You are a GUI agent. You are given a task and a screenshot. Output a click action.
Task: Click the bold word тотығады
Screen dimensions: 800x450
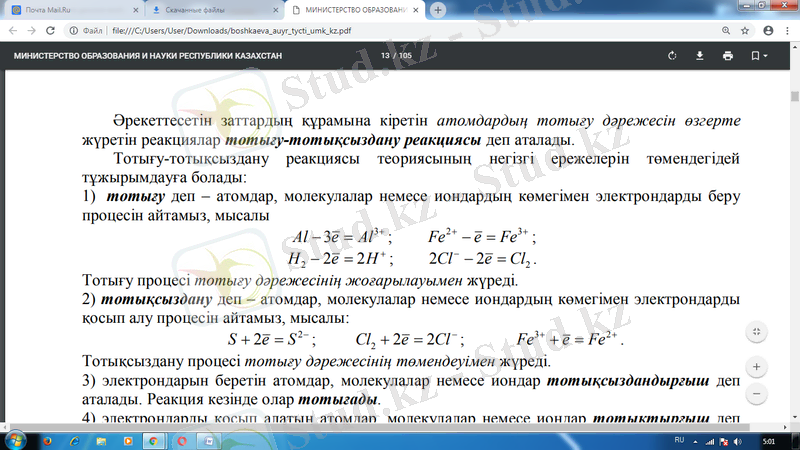point(337,399)
